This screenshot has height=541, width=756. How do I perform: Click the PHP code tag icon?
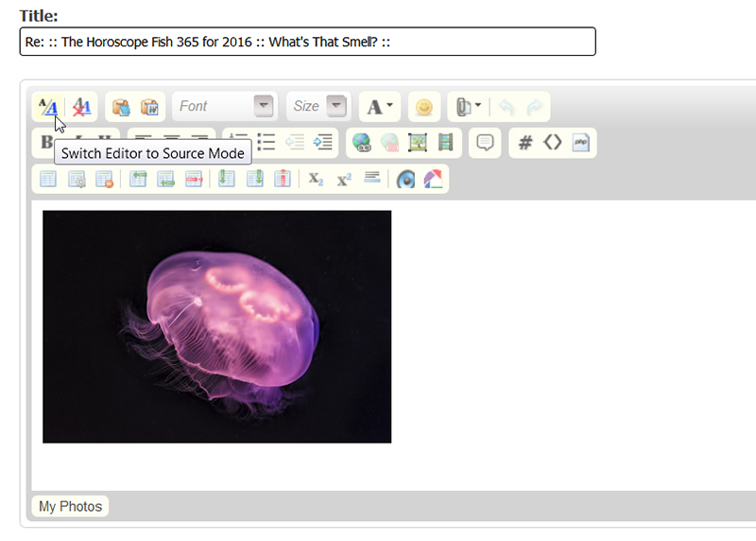tap(581, 142)
